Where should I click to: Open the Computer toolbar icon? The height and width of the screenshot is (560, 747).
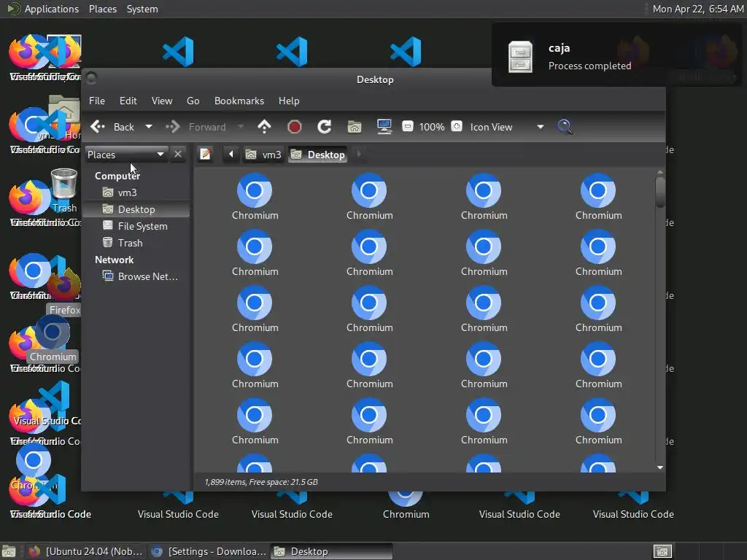384,127
